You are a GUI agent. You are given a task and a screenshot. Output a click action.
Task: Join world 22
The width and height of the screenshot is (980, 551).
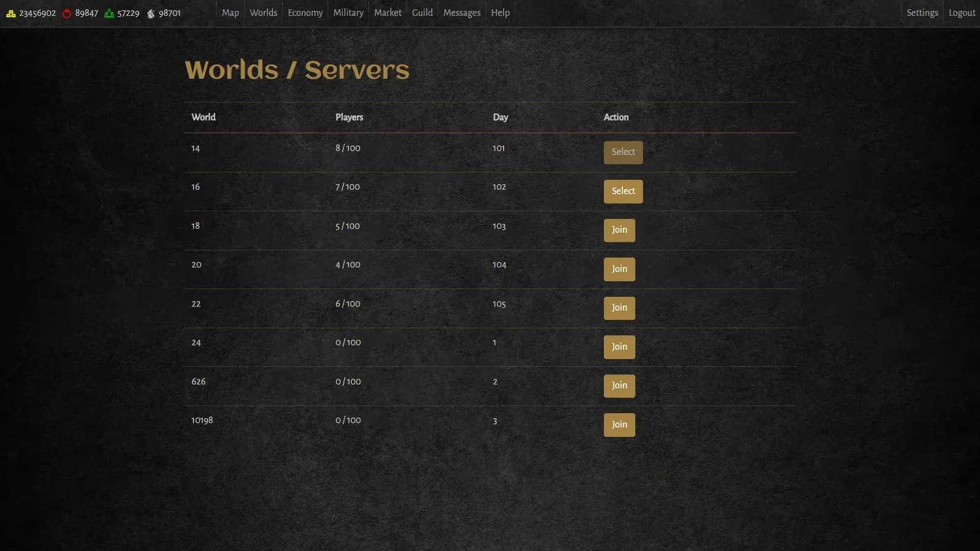pos(619,308)
